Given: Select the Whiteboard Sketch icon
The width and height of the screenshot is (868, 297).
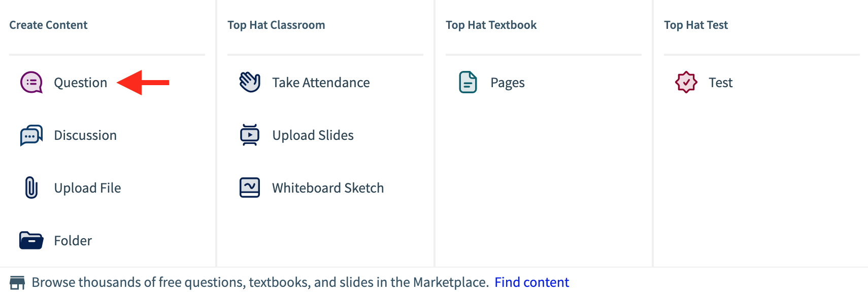Looking at the screenshot, I should point(249,188).
